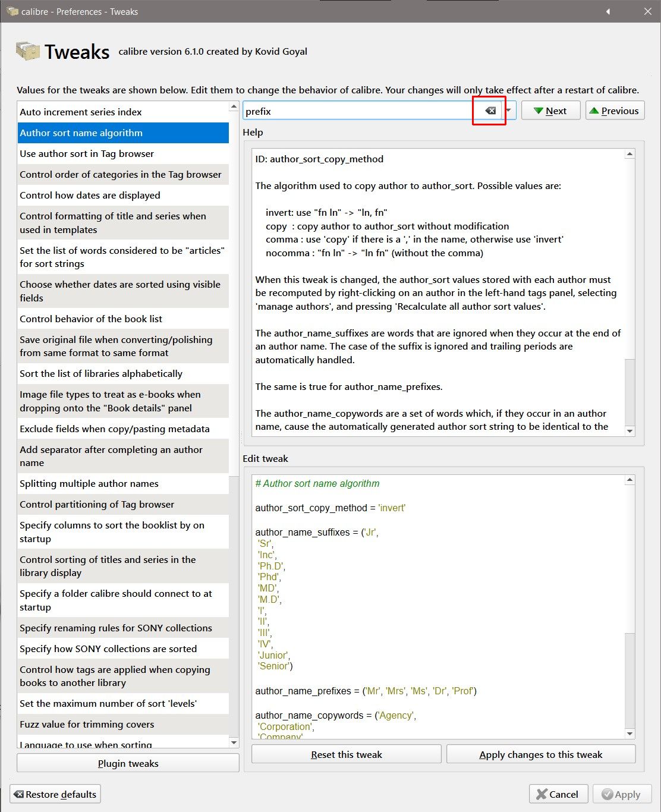661x812 pixels.
Task: Click Restore defaults button
Action: [x=55, y=794]
